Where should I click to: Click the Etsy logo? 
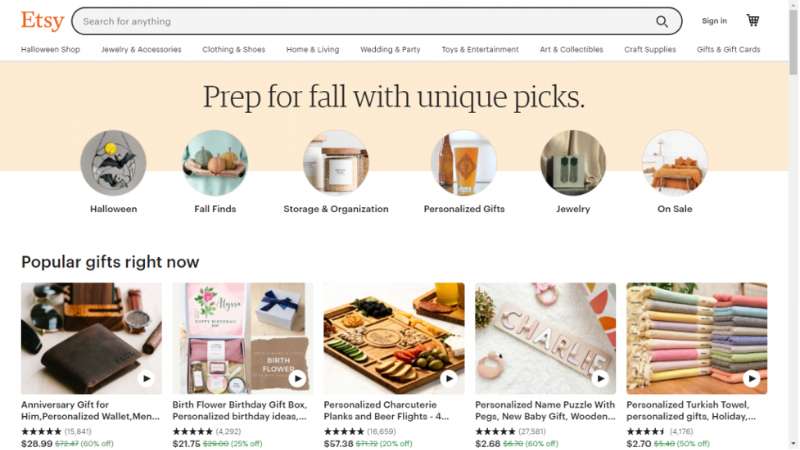click(x=42, y=21)
